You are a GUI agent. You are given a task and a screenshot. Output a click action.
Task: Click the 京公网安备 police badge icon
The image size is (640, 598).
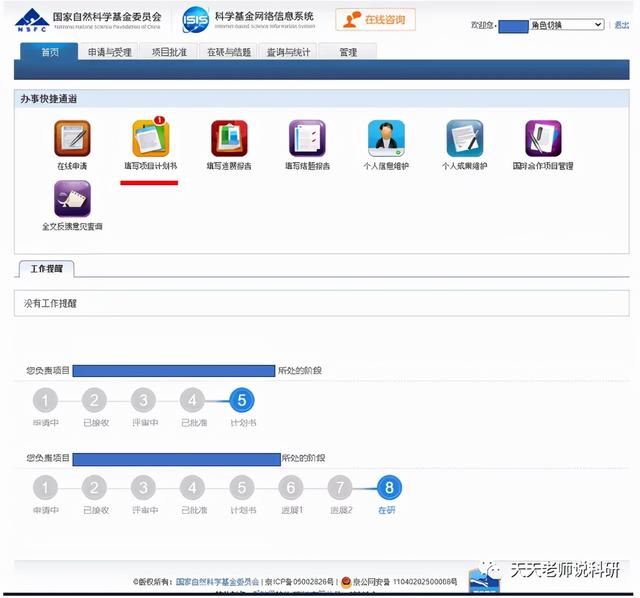tap(346, 582)
